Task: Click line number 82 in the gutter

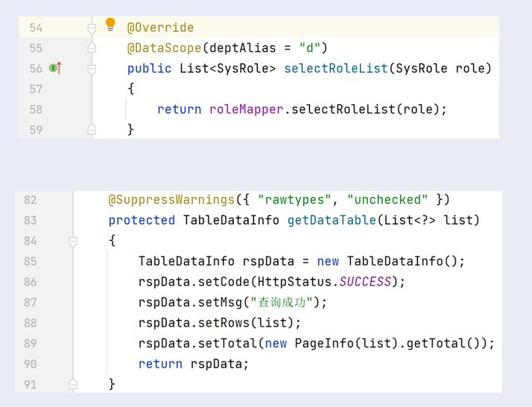Action: click(x=31, y=200)
